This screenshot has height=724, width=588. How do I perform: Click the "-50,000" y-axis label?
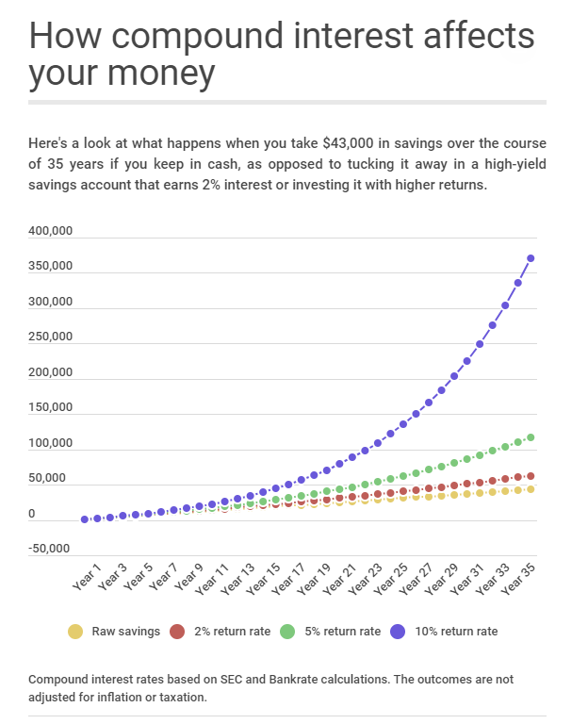point(51,549)
